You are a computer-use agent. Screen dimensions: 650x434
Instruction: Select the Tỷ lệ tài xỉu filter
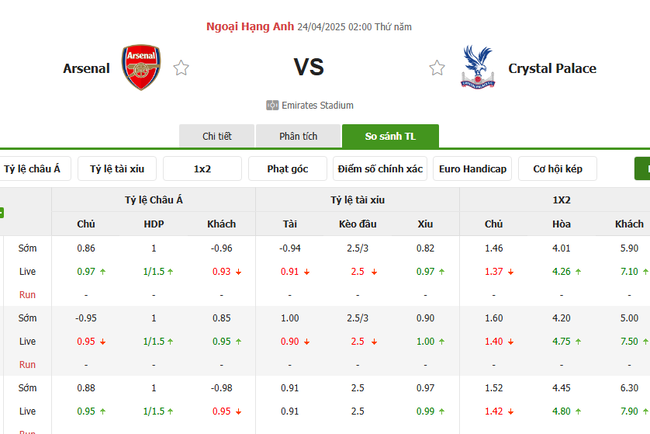[116, 169]
